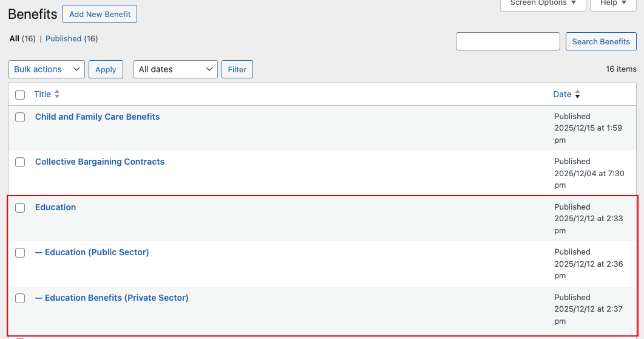Apply the selected bulk action

[106, 69]
